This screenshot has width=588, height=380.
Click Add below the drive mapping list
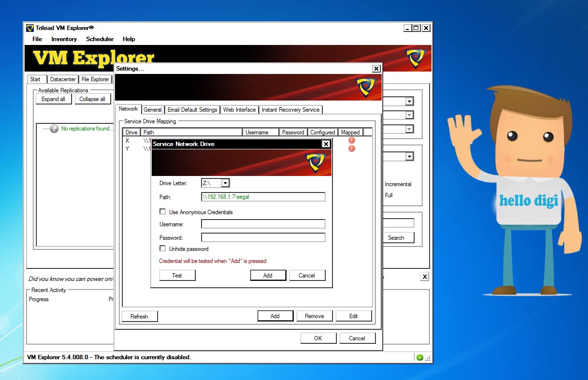click(x=275, y=316)
